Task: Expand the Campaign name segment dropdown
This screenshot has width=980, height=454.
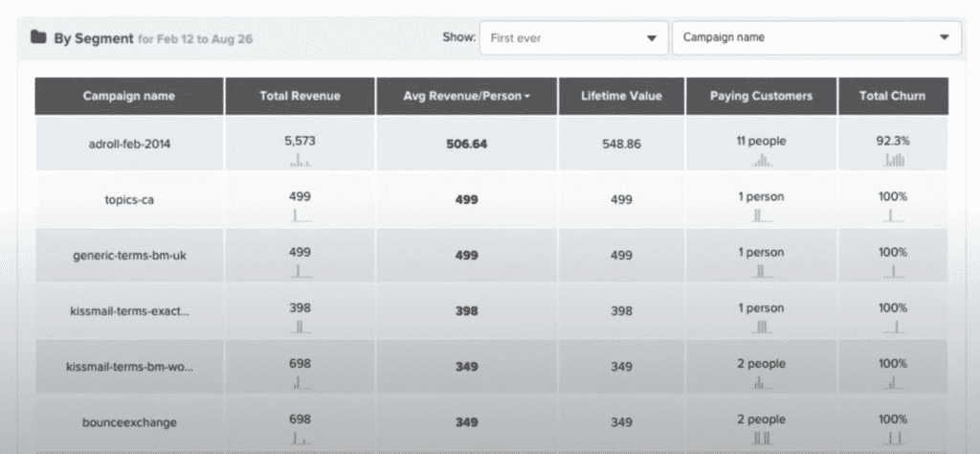Action: point(816,38)
